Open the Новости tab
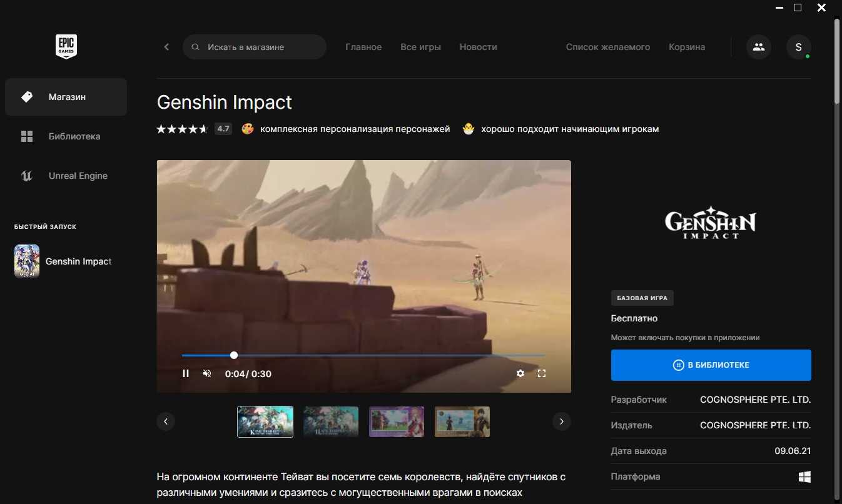 478,47
